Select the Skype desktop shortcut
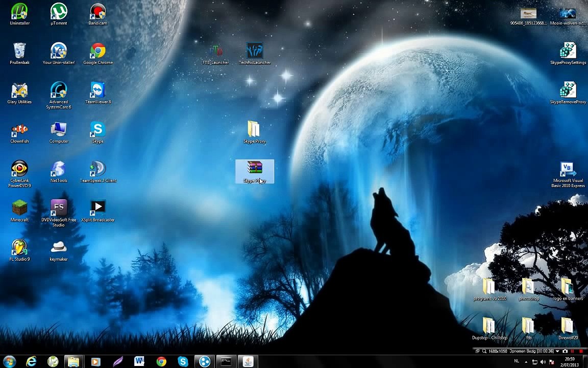 pos(98,132)
